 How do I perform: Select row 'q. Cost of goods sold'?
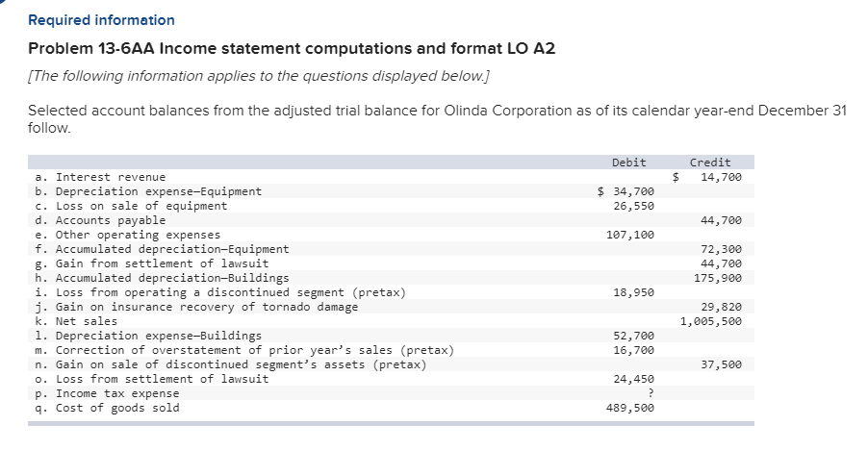(x=391, y=408)
